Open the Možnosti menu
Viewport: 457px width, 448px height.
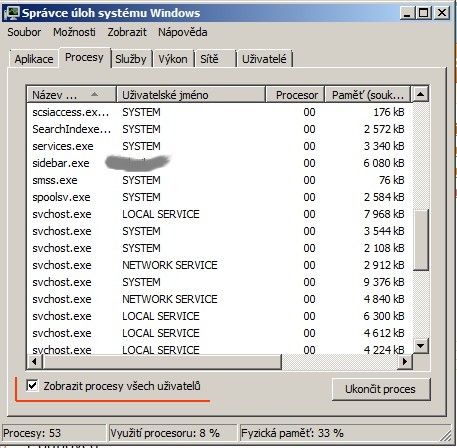pos(74,32)
